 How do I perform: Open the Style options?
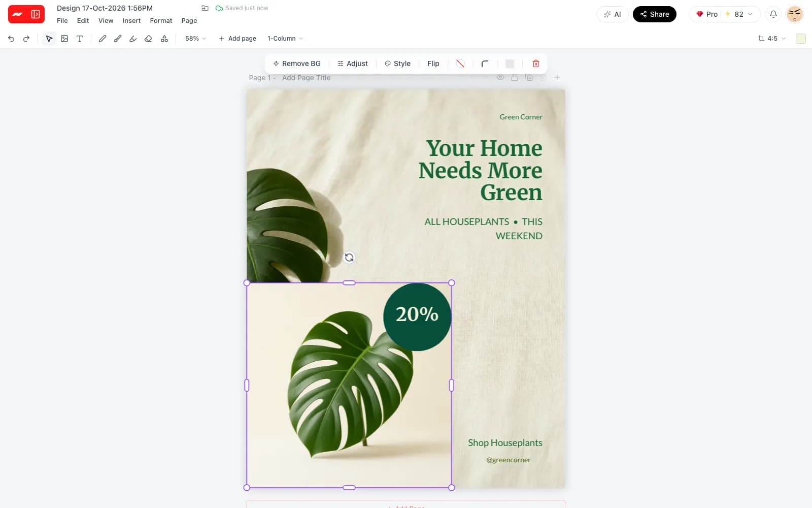(397, 63)
